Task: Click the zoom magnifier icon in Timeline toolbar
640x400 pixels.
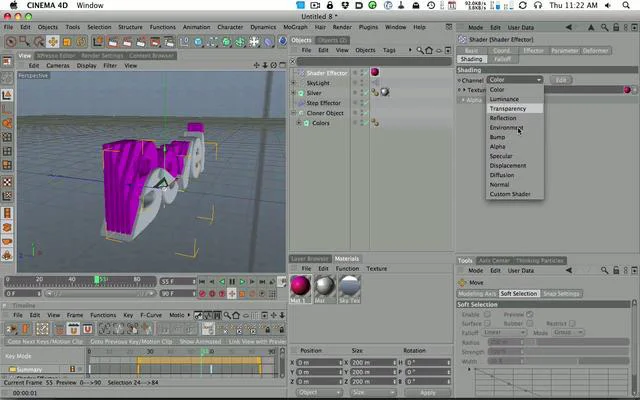Action: (227, 315)
